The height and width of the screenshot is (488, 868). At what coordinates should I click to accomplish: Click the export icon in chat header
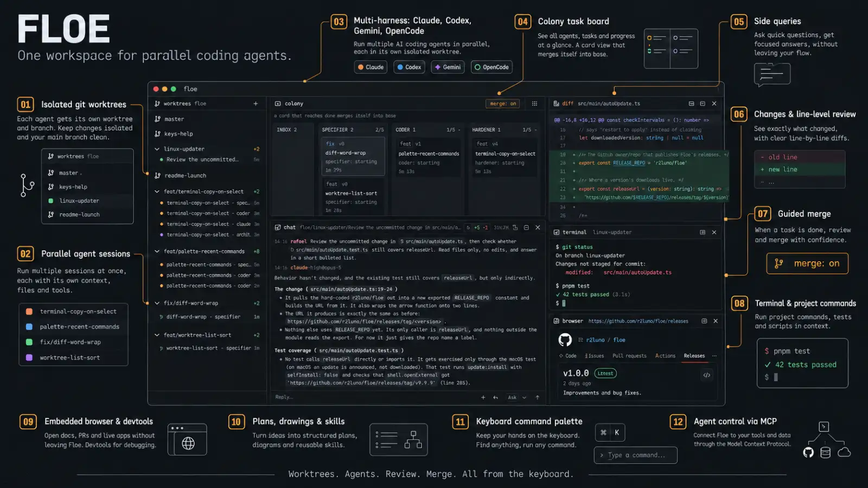(515, 228)
